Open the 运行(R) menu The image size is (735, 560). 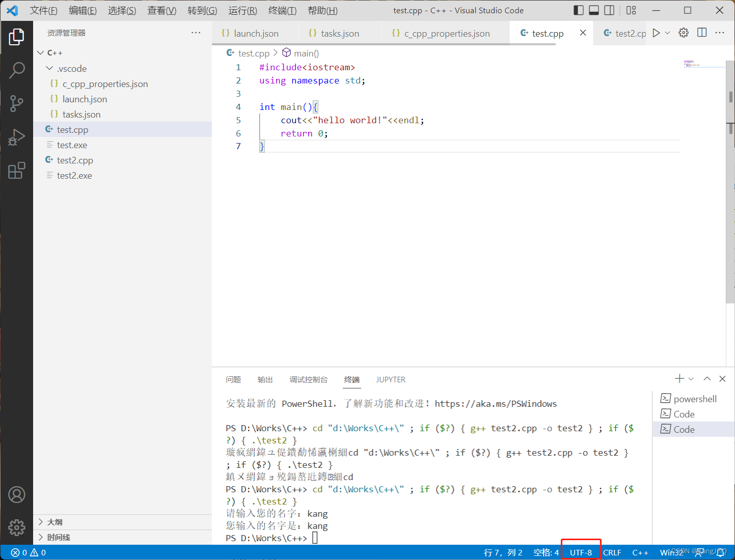click(x=242, y=10)
